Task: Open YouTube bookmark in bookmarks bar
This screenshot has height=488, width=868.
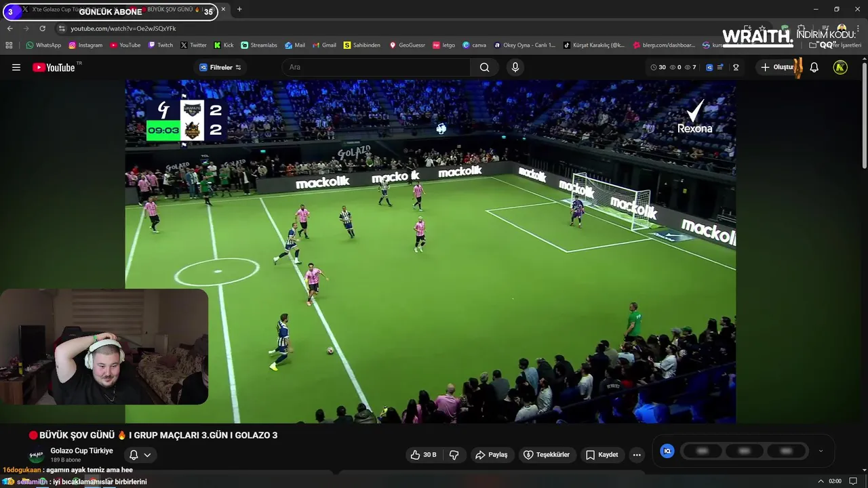Action: [125, 45]
